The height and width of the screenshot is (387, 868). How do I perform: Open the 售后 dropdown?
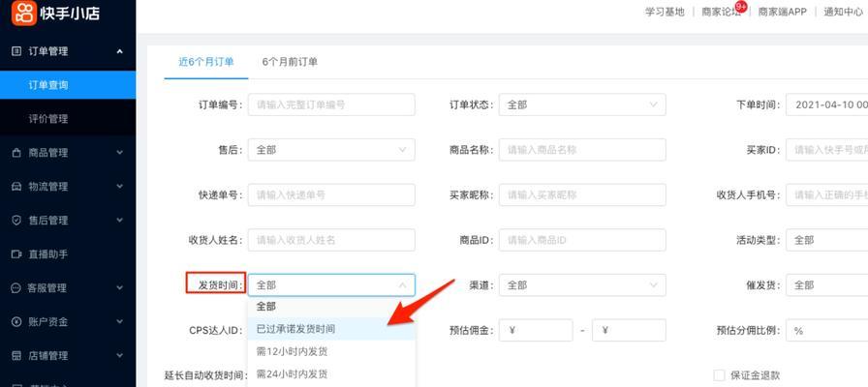coord(331,150)
